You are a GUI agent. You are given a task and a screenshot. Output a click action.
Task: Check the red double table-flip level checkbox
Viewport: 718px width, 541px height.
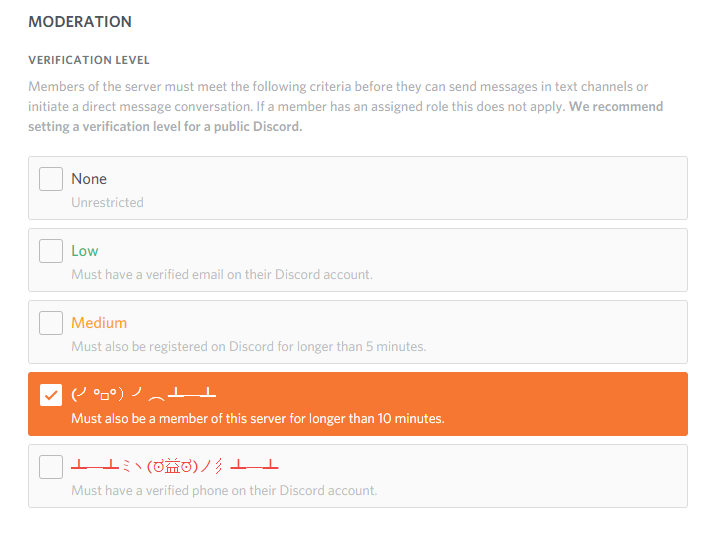tap(51, 467)
